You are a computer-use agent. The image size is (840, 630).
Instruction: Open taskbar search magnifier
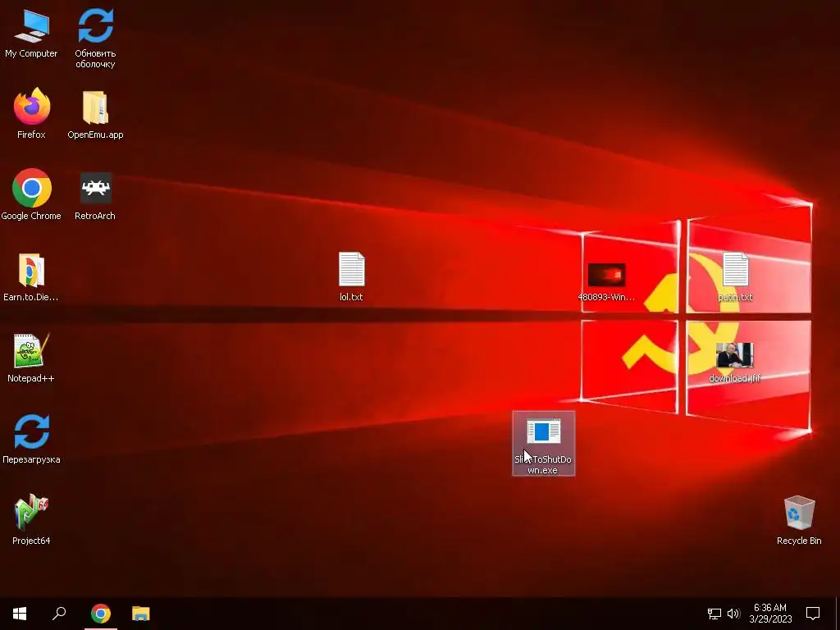59,614
